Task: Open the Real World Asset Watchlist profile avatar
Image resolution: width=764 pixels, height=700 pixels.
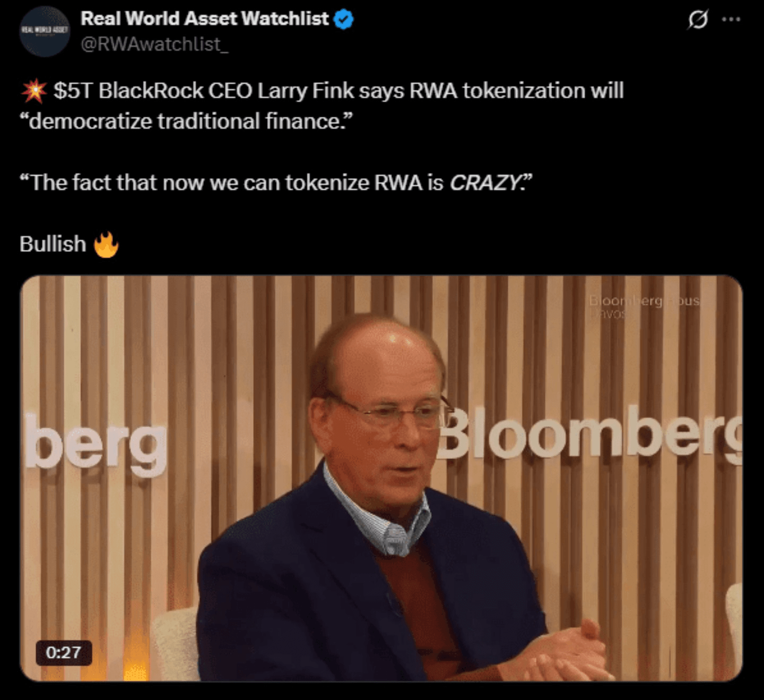Action: pyautogui.click(x=45, y=31)
